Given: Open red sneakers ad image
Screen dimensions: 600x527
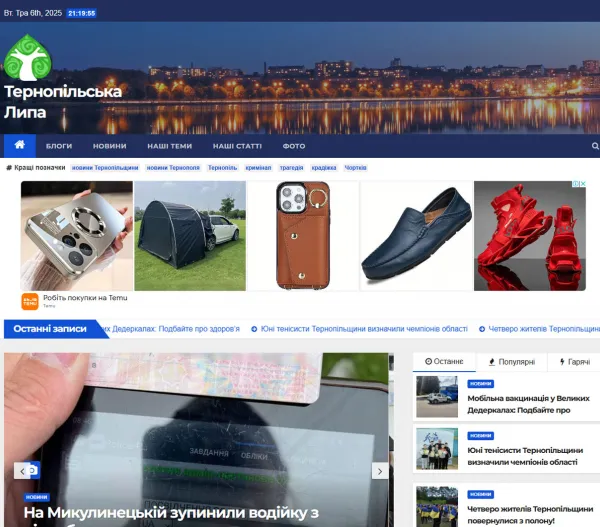Looking at the screenshot, I should click(530, 236).
